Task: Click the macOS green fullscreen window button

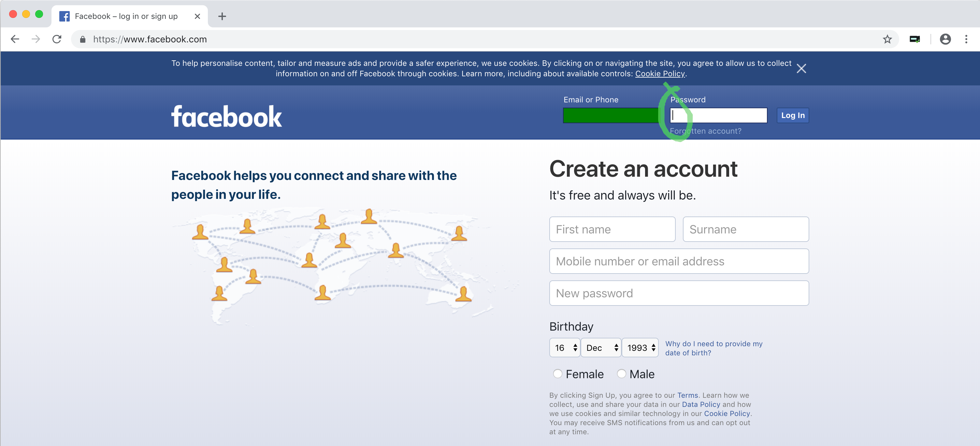Action: 39,14
